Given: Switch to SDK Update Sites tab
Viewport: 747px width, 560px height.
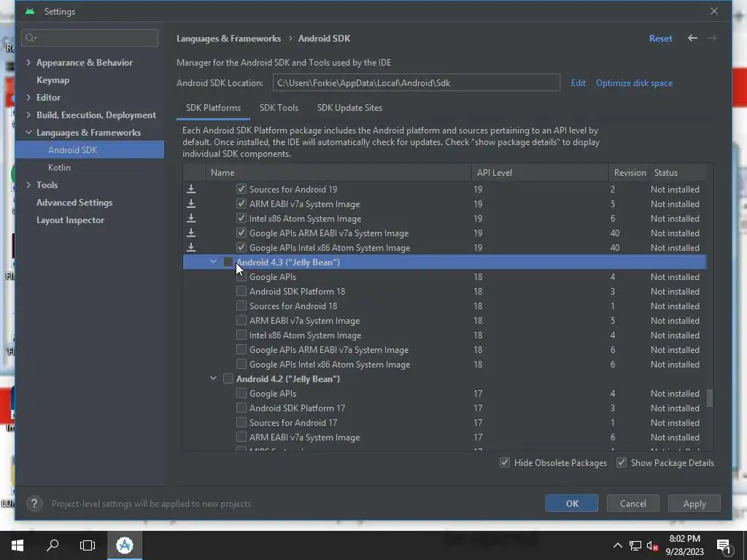Looking at the screenshot, I should click(x=349, y=108).
